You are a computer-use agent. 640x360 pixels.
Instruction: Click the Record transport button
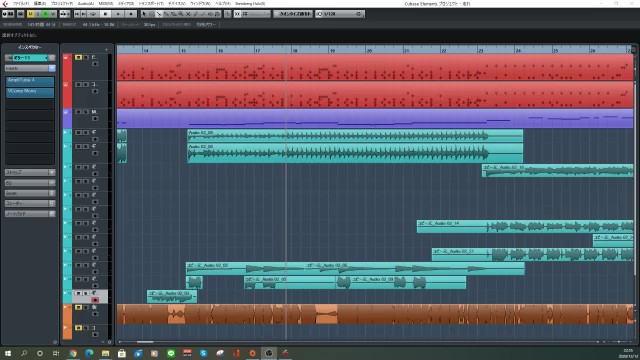coord(131,14)
